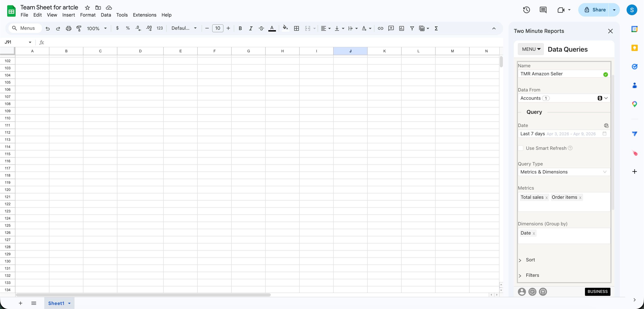644x309 pixels.
Task: Create a filter with the funnel icon
Action: click(412, 28)
